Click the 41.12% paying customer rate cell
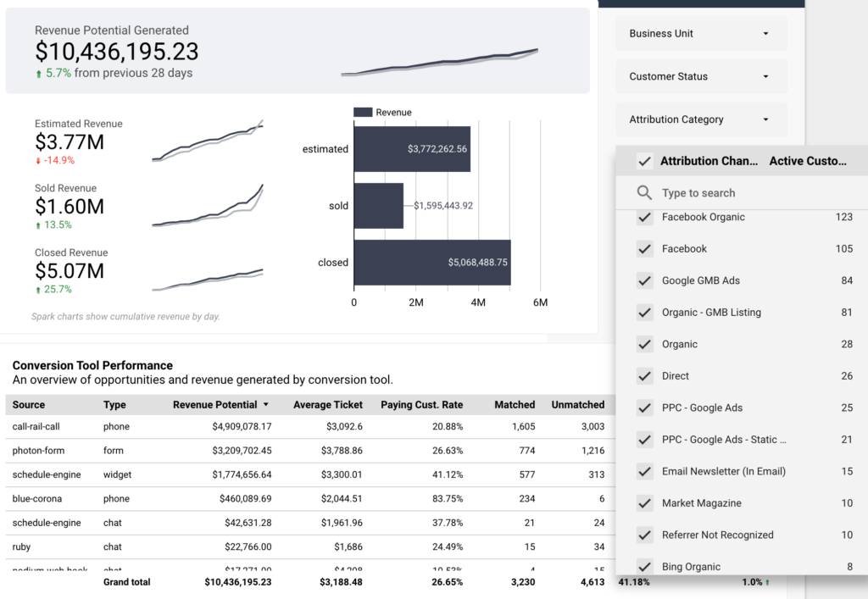 coord(448,474)
